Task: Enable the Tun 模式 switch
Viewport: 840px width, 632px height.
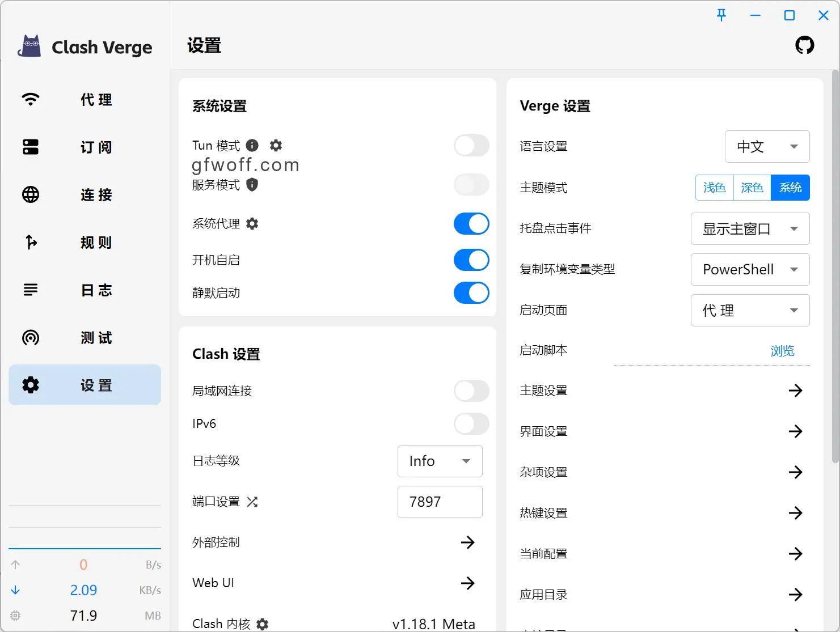Action: click(x=471, y=146)
